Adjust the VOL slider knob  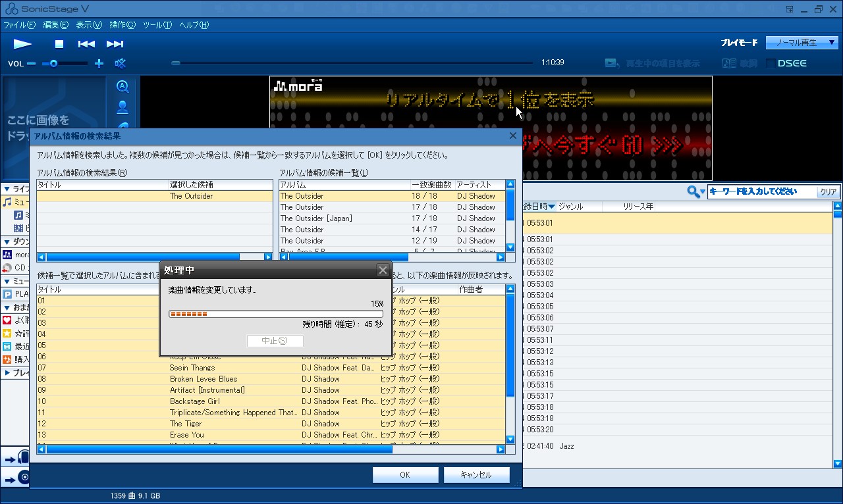click(54, 64)
